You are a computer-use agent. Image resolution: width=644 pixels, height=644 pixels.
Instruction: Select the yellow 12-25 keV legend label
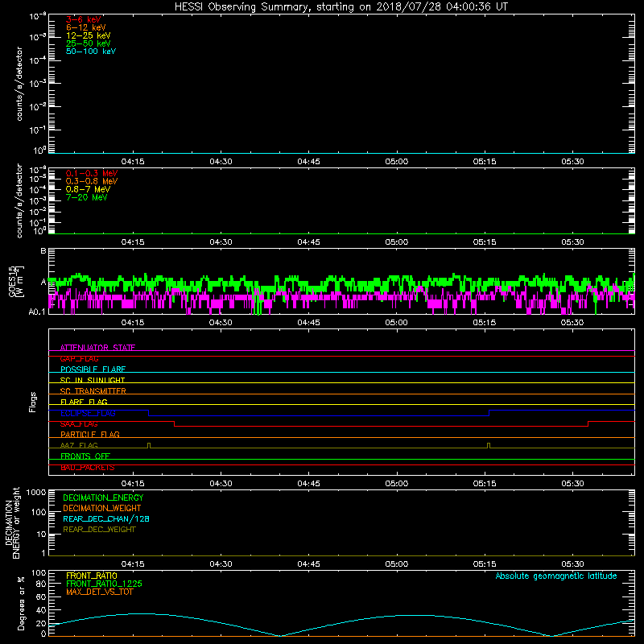click(x=89, y=35)
